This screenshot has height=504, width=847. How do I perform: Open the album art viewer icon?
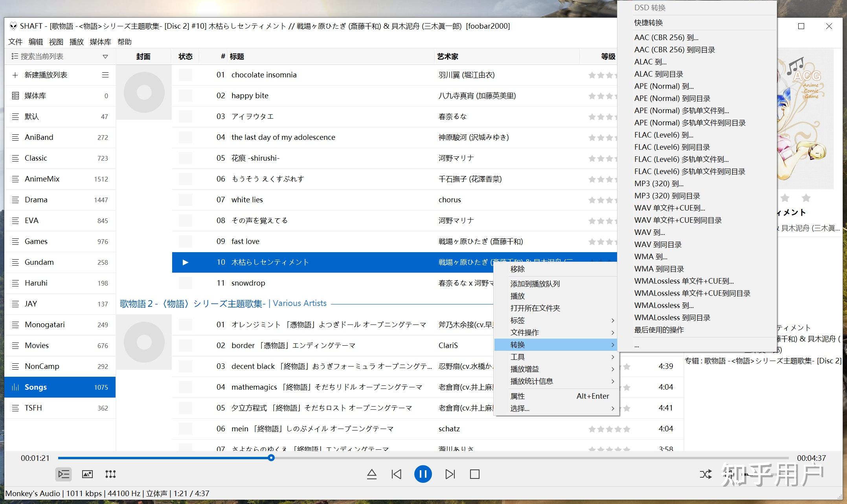click(x=87, y=474)
